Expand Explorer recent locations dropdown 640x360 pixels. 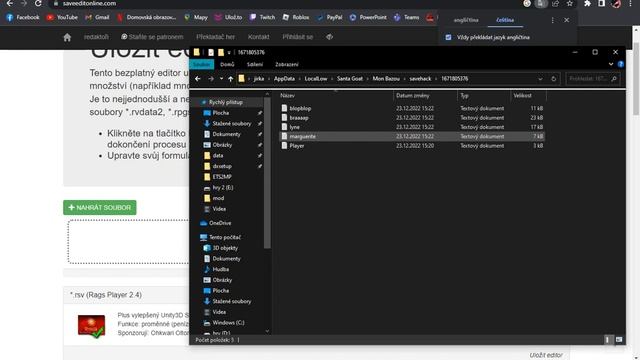[221, 79]
